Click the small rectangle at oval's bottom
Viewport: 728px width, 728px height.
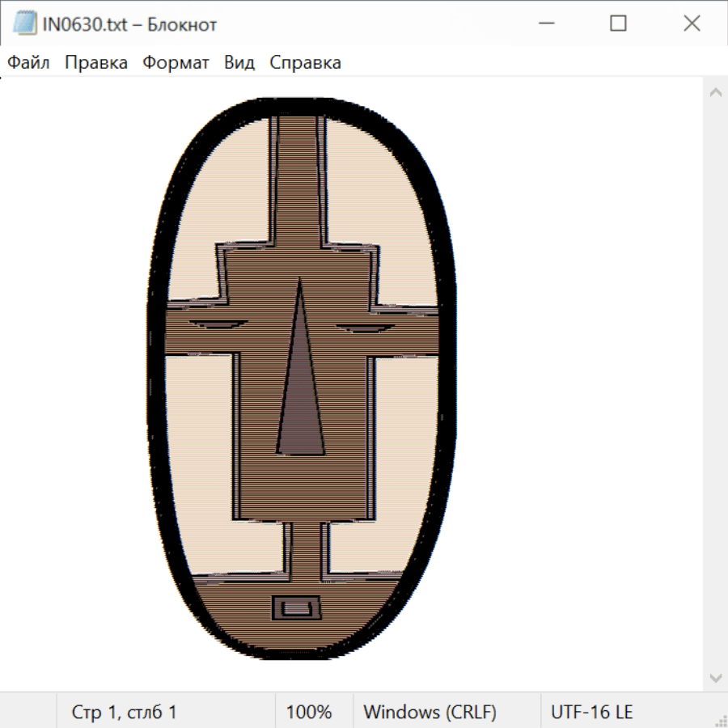pos(297,607)
